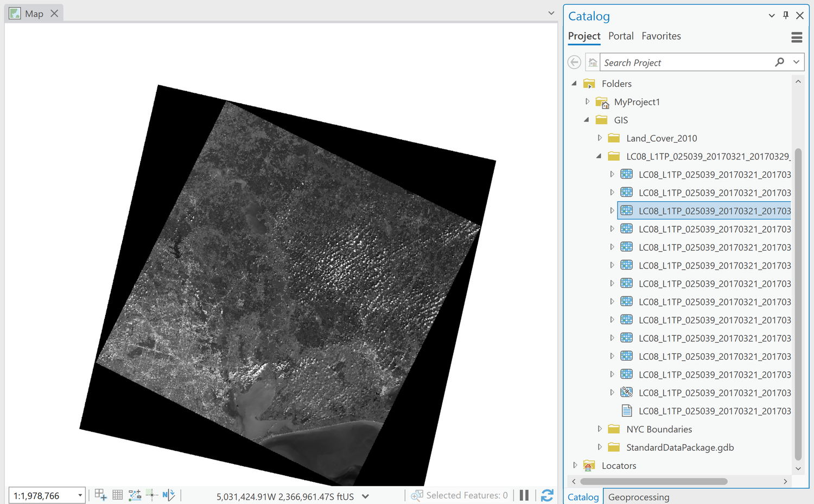This screenshot has width=814, height=504.
Task: Select the NYC Boundaries folder
Action: click(659, 429)
